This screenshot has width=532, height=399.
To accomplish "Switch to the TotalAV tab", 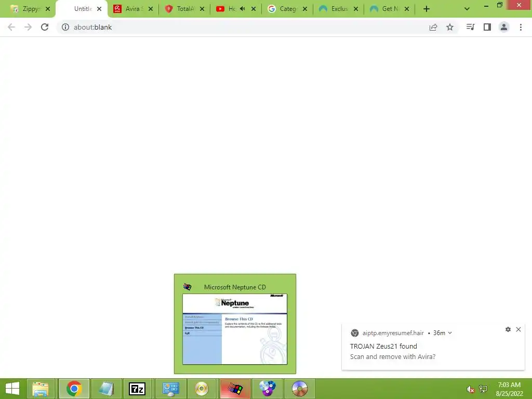I will click(185, 9).
